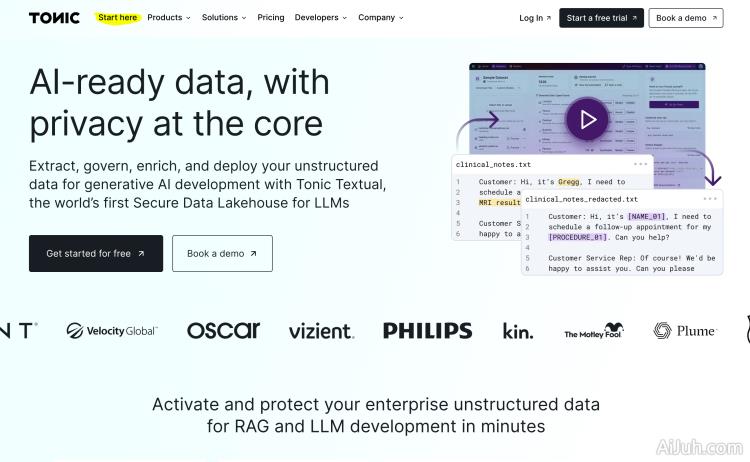Viewport: 750px width, 462px height.
Task: Open the Company dropdown
Action: (381, 18)
